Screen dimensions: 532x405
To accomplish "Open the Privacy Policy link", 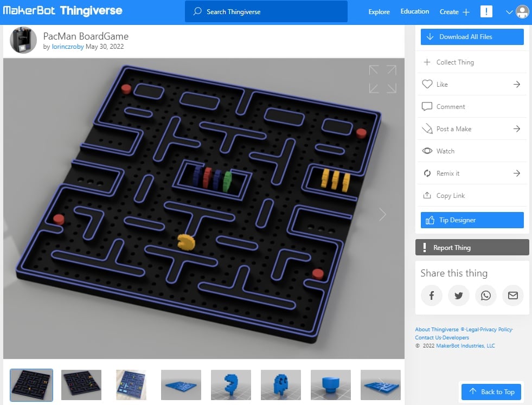I will 496,329.
